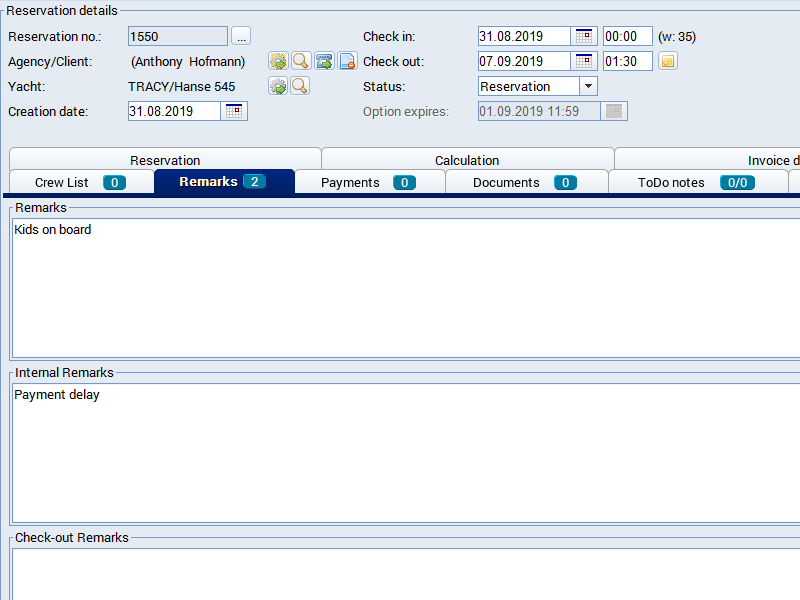
Task: Expand the Status dropdown
Action: pos(588,86)
